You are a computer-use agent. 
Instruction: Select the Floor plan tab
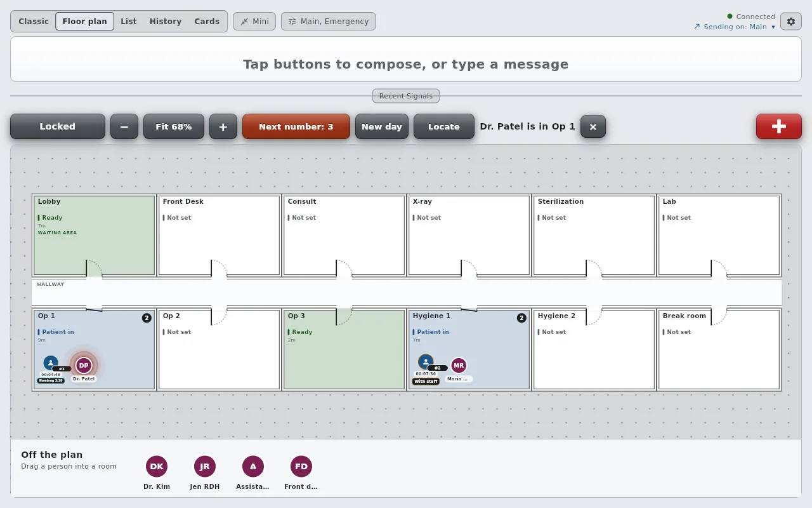[x=85, y=22]
